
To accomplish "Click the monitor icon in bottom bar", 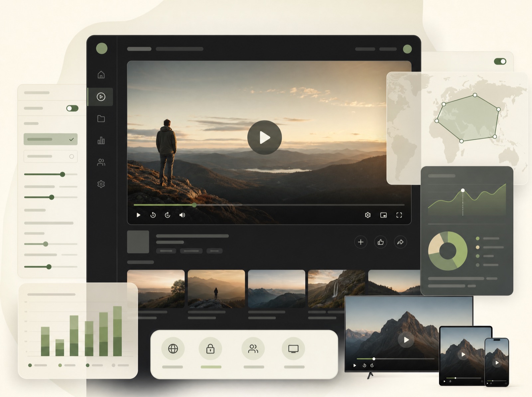I will [x=293, y=348].
